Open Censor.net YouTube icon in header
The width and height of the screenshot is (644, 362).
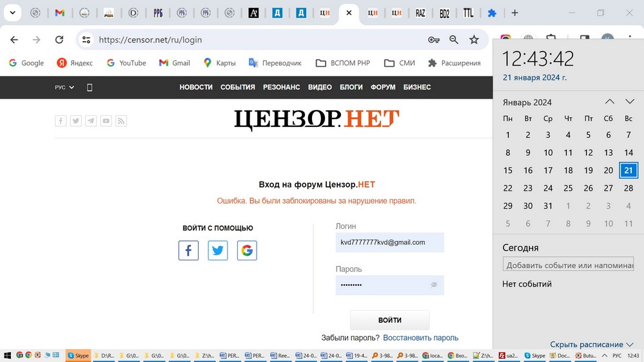pyautogui.click(x=106, y=120)
